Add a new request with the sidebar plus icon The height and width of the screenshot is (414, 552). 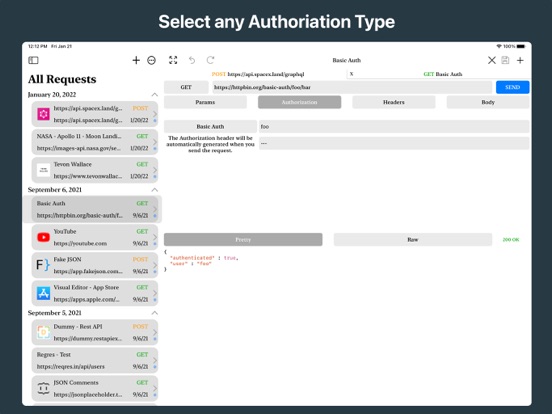pyautogui.click(x=136, y=60)
